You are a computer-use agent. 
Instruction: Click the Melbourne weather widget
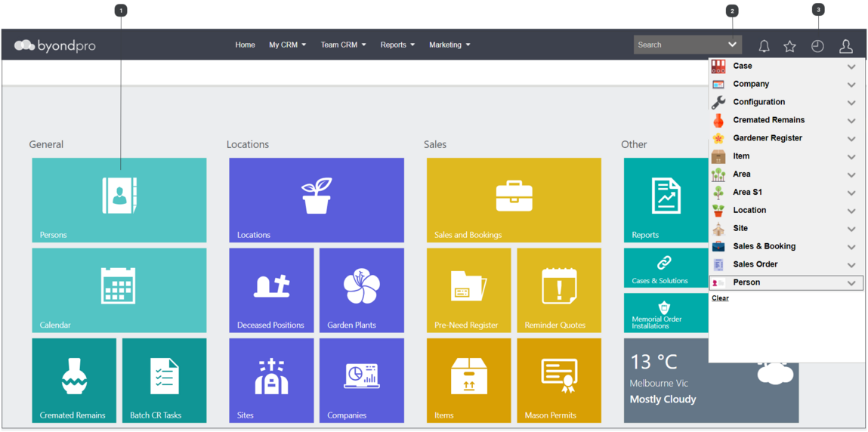(712, 381)
